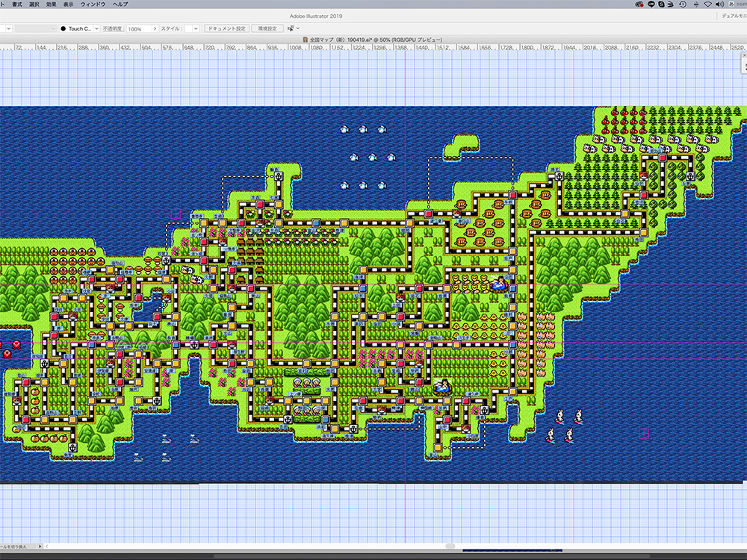The height and width of the screenshot is (560, 747).
Task: Open the 効果 menu in menu bar
Action: (x=51, y=4)
